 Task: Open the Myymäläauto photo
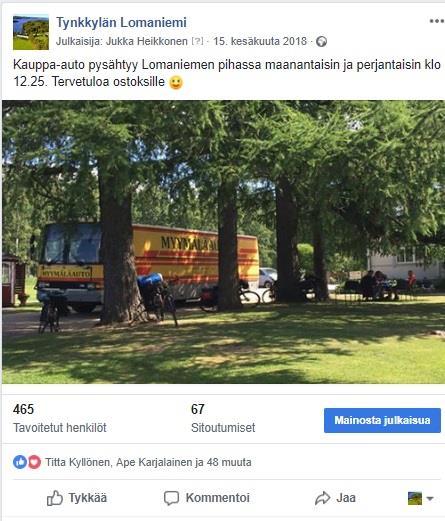223,242
